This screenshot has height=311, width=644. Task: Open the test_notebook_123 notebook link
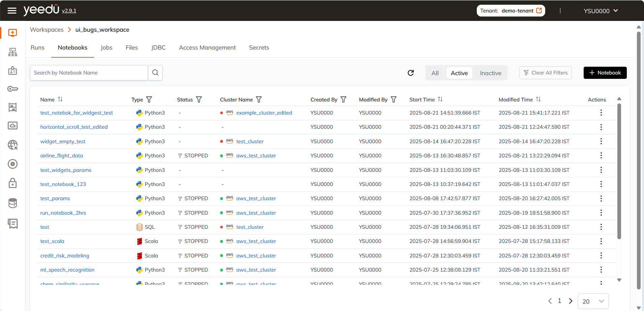point(63,184)
